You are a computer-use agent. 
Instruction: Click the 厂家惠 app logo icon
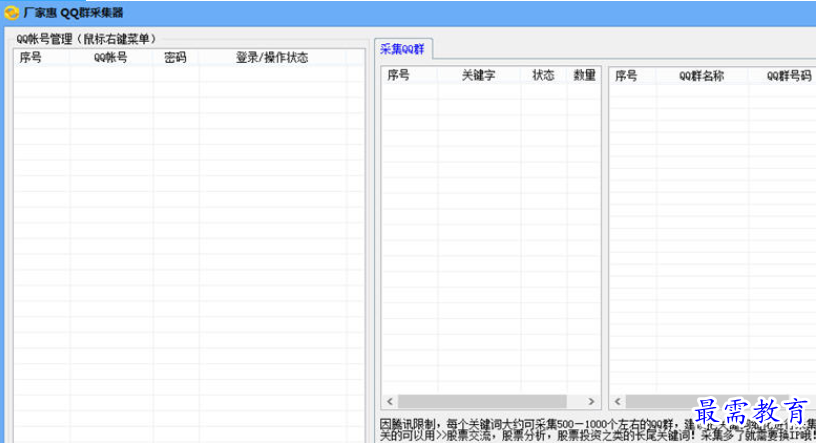click(x=11, y=12)
